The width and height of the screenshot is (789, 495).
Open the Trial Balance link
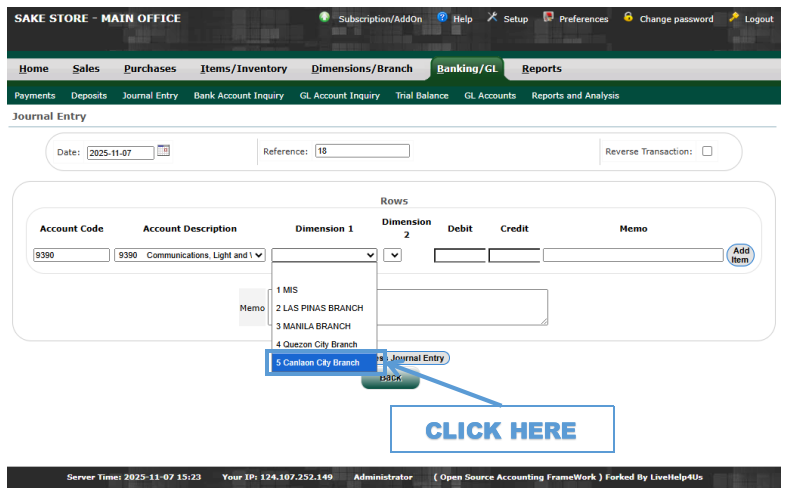pos(421,96)
